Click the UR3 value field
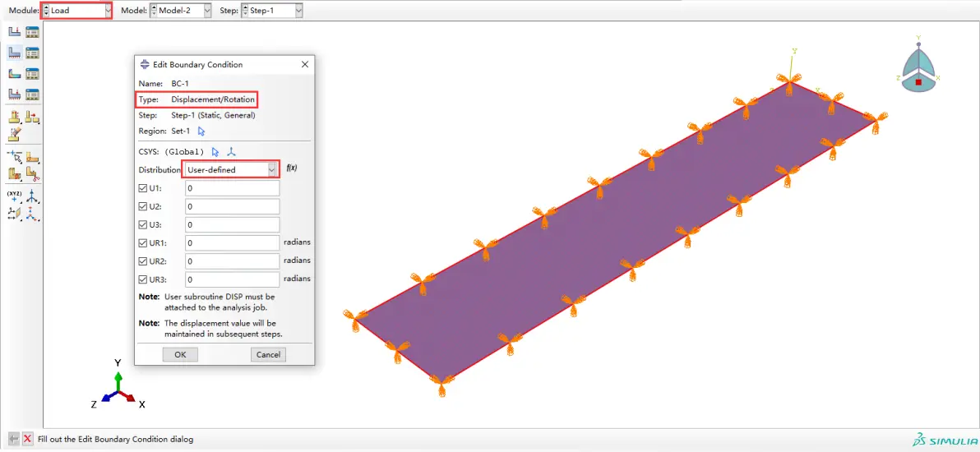This screenshot has width=980, height=452. point(232,279)
